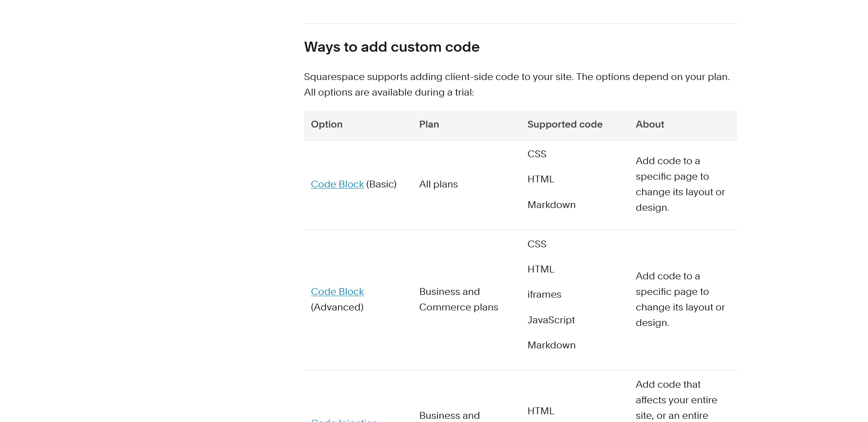Click the 'iframes' entry
This screenshot has height=422, width=868.
(x=544, y=294)
